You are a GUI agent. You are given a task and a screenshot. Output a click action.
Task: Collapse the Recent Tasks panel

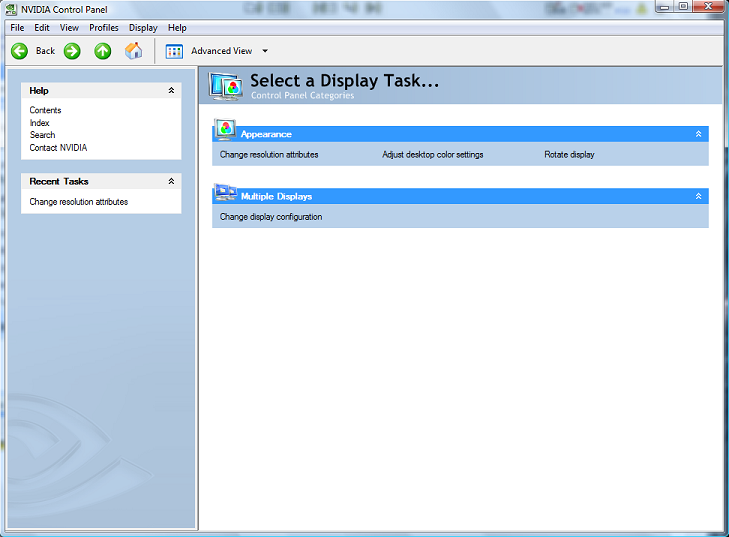tap(171, 182)
